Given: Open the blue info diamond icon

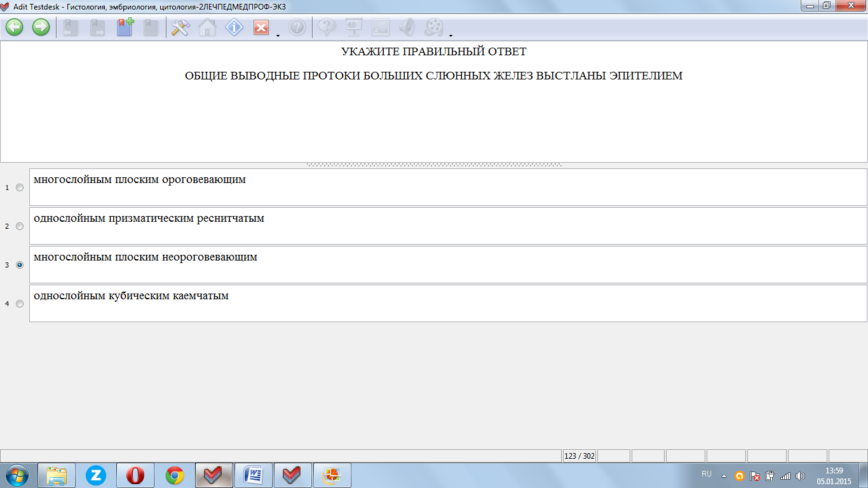Looking at the screenshot, I should [x=234, y=27].
